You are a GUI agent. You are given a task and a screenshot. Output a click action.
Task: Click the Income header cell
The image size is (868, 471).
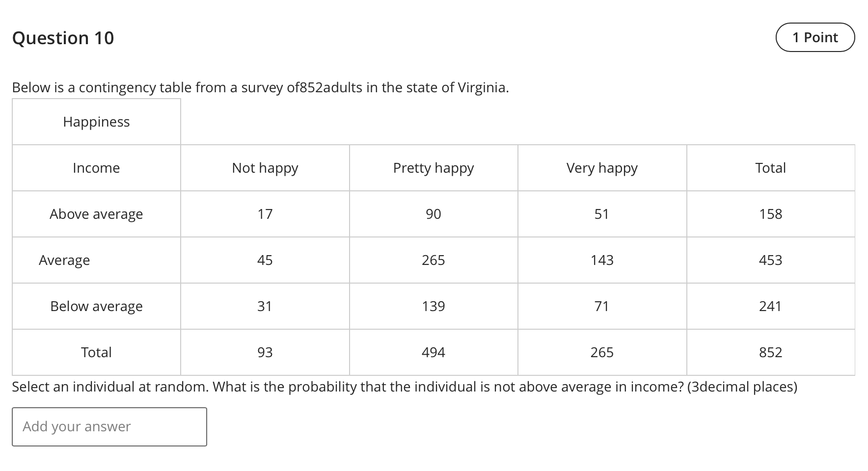pos(96,167)
